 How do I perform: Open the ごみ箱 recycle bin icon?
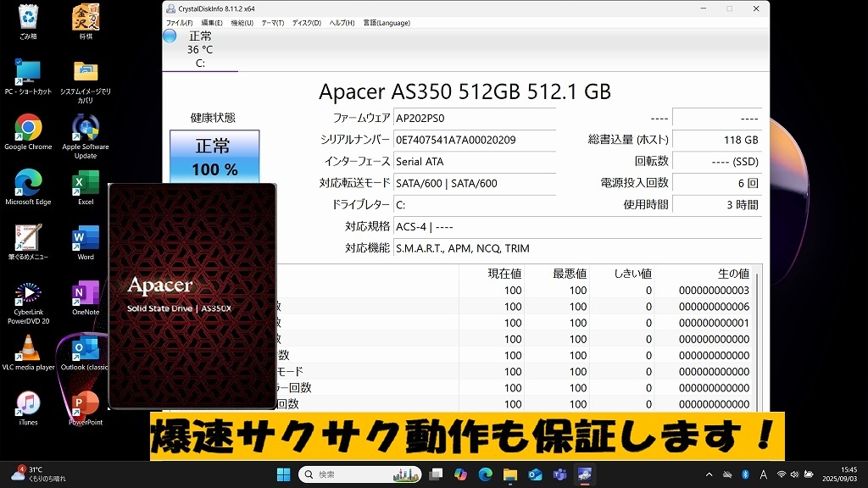pos(28,21)
